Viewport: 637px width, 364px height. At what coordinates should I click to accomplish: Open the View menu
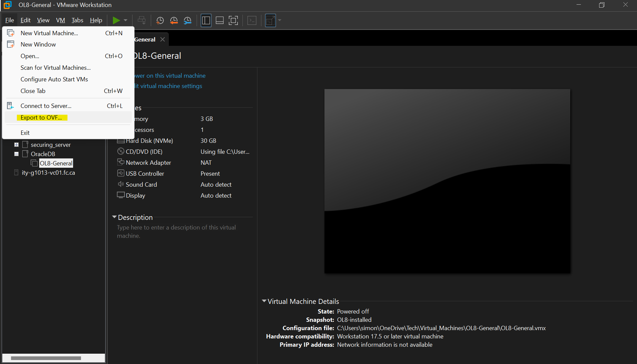click(43, 20)
